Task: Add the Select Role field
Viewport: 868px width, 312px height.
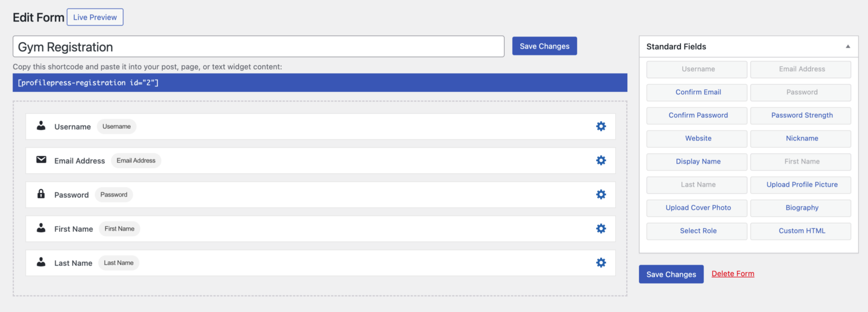Action: pos(697,231)
